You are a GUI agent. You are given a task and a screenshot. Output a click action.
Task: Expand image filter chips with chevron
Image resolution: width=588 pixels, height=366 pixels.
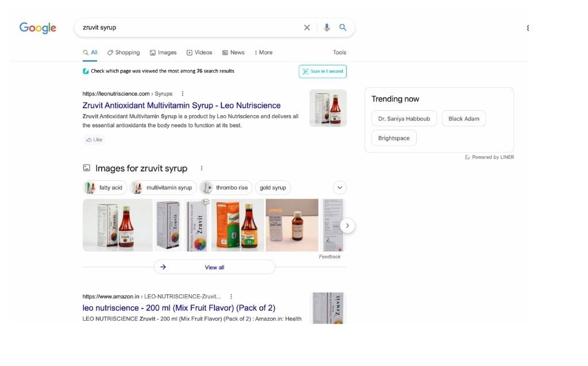(x=340, y=188)
